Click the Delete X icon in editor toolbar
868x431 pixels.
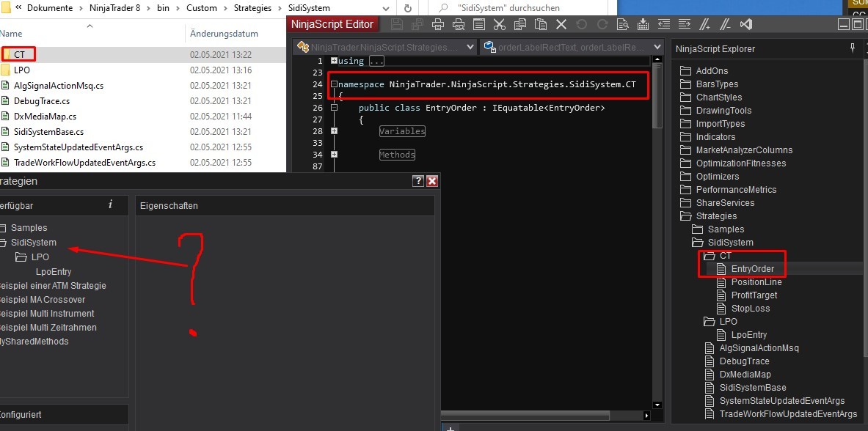[x=561, y=23]
